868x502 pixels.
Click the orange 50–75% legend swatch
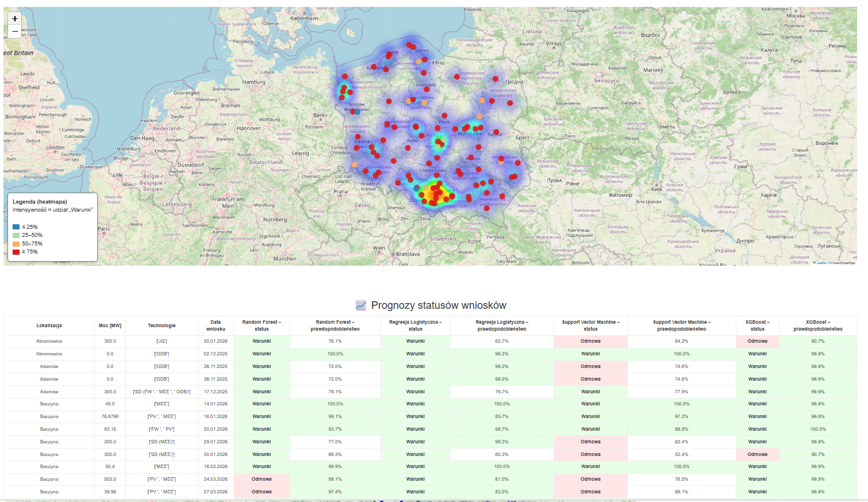click(16, 244)
